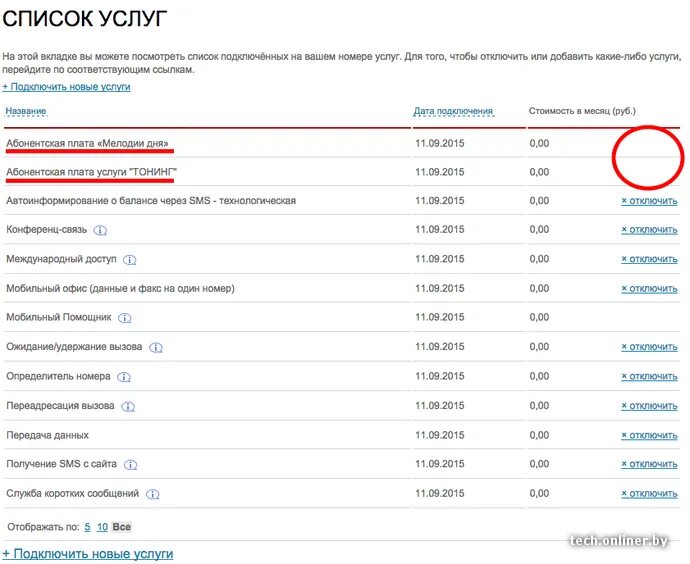The image size is (690, 564).
Task: Open info icon next to Получение SMS с сайта
Action: 130,465
